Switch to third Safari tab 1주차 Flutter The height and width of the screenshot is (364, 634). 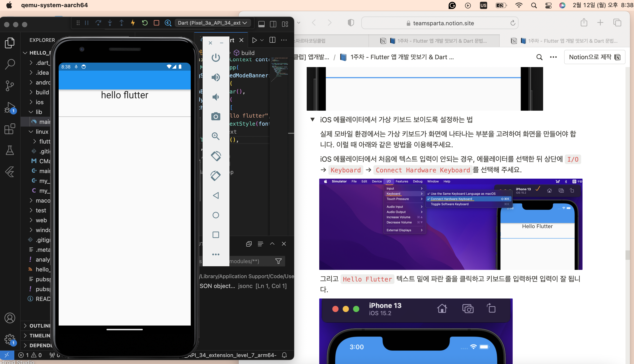(564, 41)
